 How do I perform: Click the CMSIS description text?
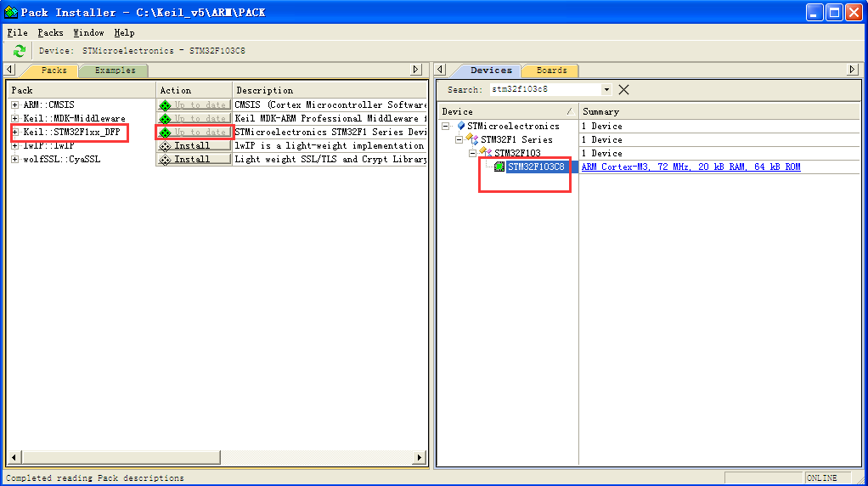pos(330,105)
